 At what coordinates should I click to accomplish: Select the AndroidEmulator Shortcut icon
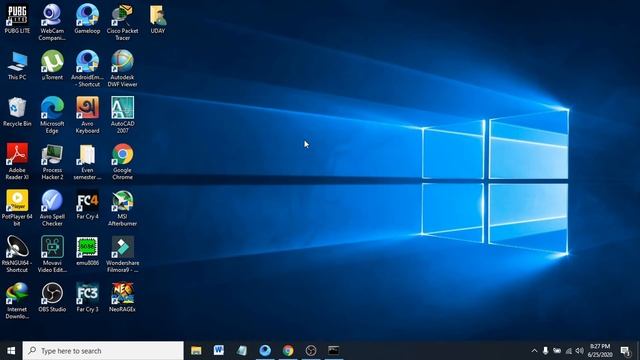click(87, 69)
